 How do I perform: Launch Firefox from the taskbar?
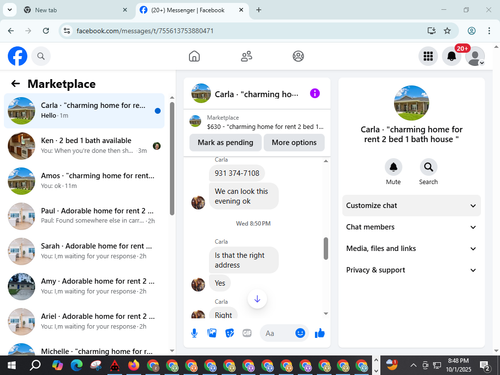134,366
